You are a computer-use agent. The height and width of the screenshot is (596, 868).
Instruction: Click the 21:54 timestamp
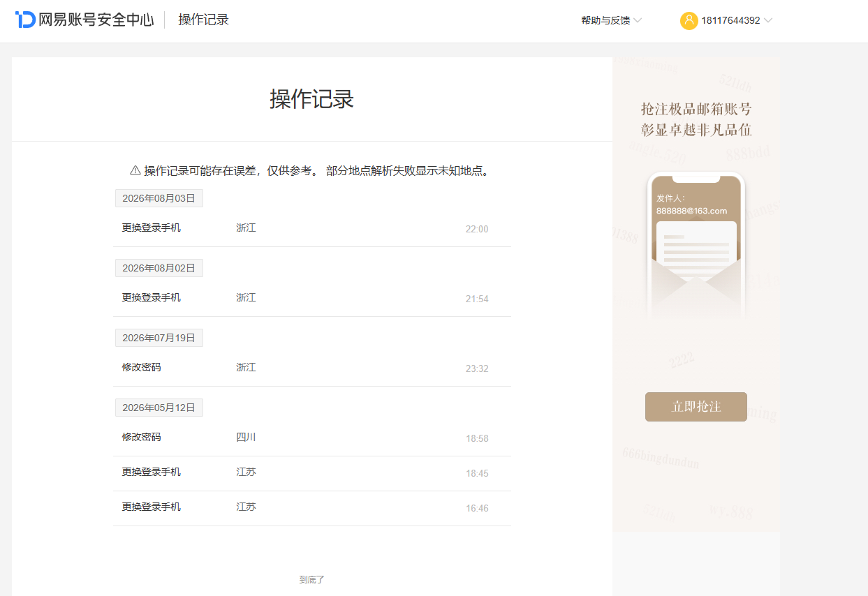point(477,299)
